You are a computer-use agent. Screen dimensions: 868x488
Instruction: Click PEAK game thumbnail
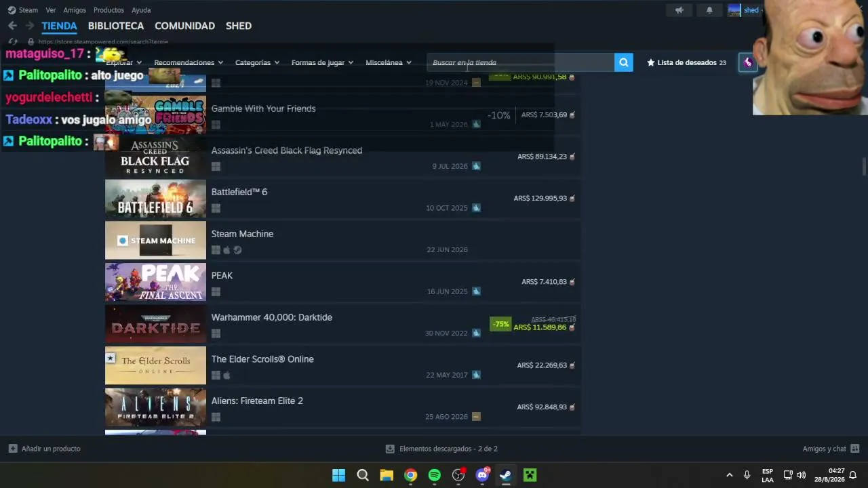point(155,283)
